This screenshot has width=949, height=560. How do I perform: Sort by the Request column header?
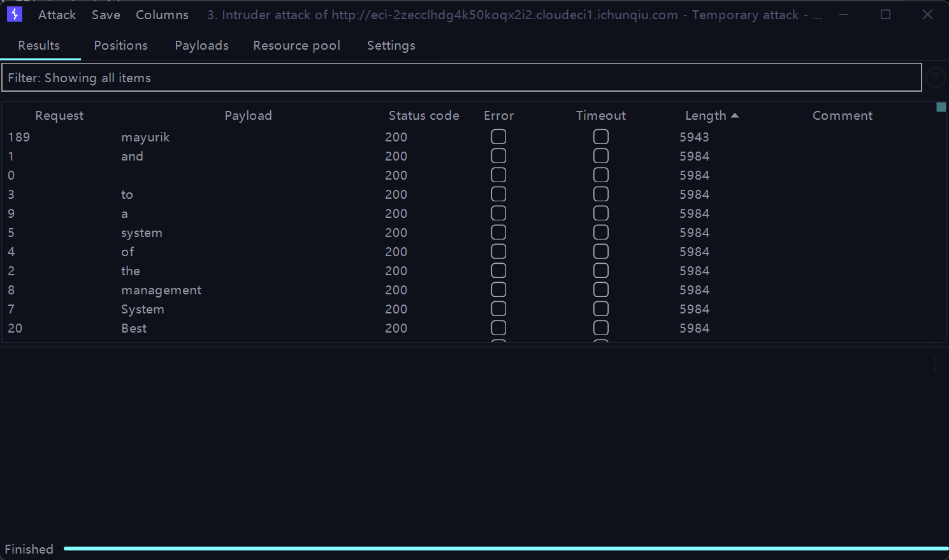point(59,115)
